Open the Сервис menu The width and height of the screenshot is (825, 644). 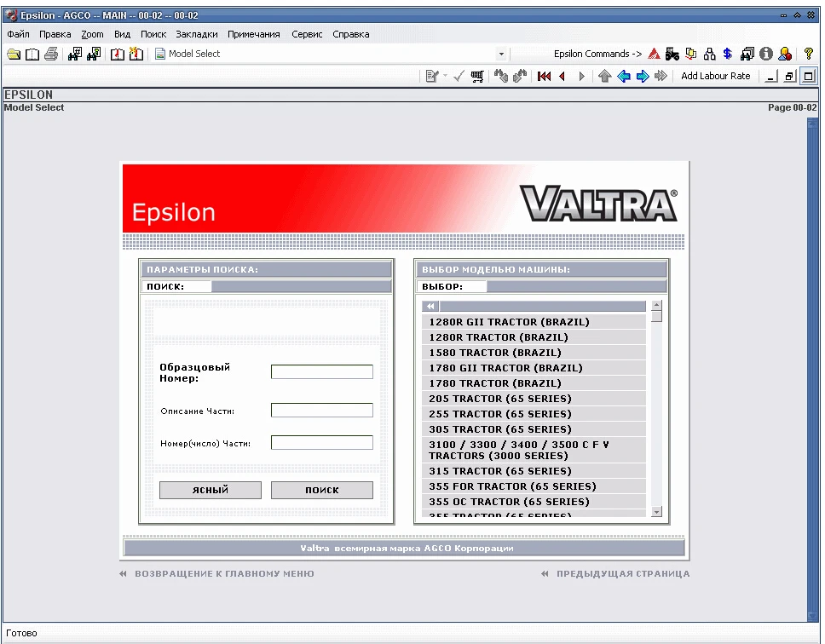click(307, 34)
